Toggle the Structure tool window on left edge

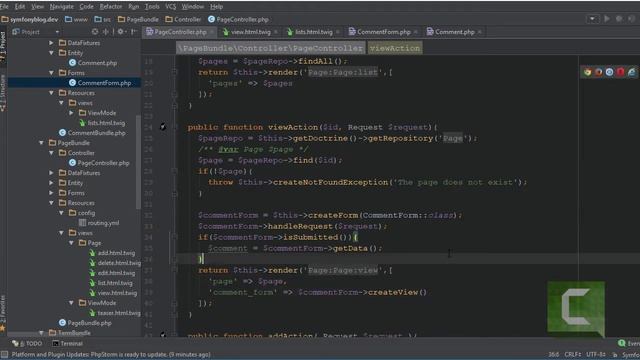click(x=3, y=93)
